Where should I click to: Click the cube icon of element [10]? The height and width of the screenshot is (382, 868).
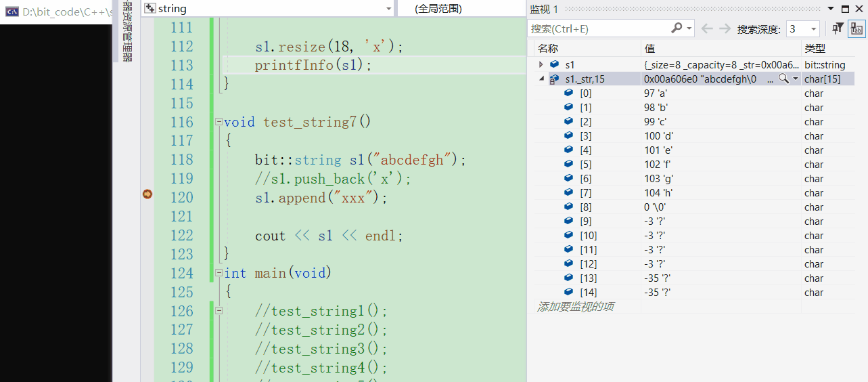(569, 235)
